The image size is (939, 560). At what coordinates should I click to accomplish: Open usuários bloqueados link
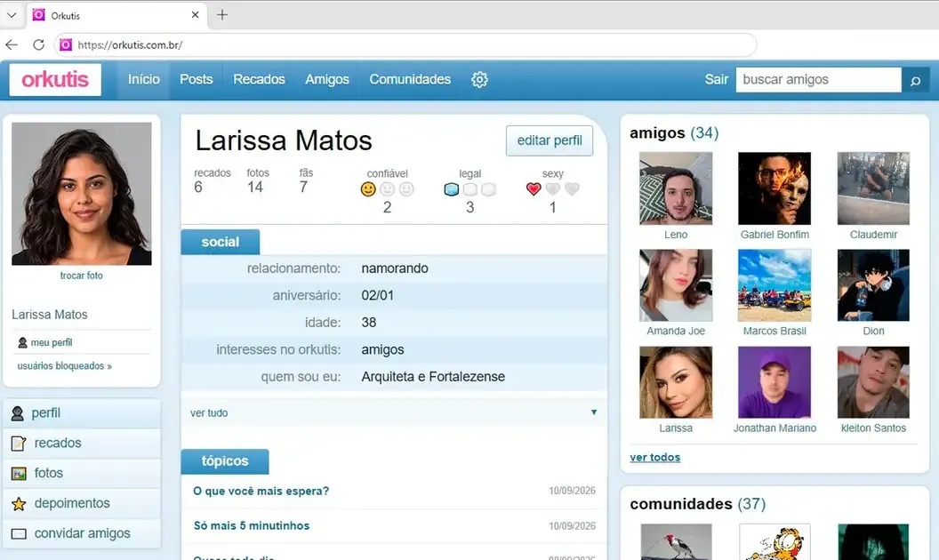tap(65, 366)
